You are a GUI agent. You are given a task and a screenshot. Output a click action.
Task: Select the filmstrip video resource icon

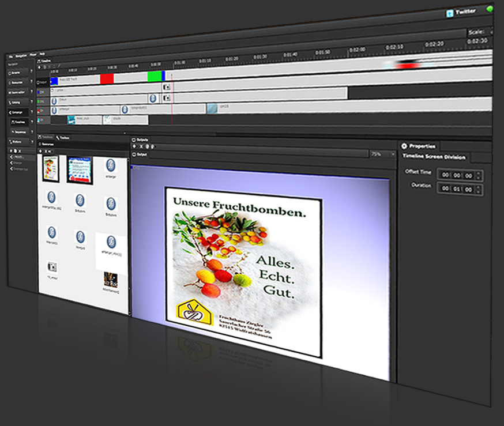[52, 267]
